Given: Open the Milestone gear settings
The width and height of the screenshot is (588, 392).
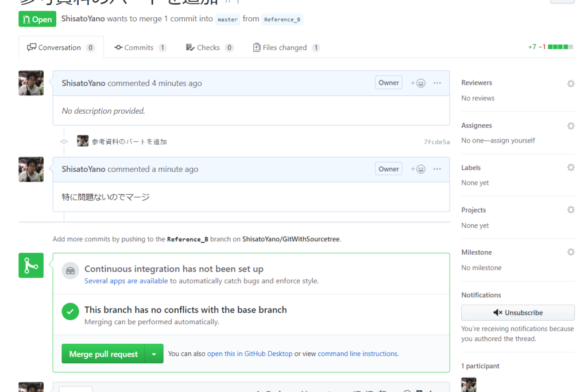Looking at the screenshot, I should (570, 252).
